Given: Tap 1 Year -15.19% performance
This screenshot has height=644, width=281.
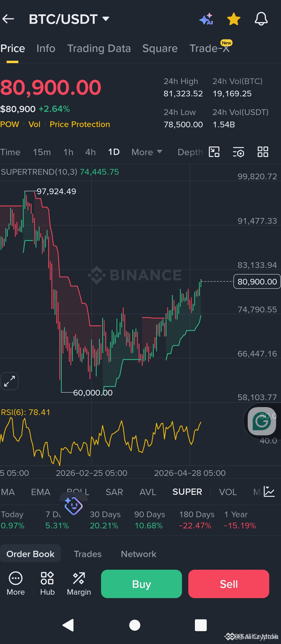Looking at the screenshot, I should [240, 520].
